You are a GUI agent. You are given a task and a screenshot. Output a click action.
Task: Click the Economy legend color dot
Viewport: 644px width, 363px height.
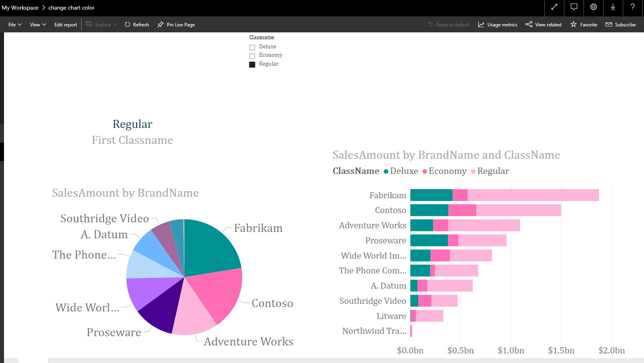(x=425, y=172)
